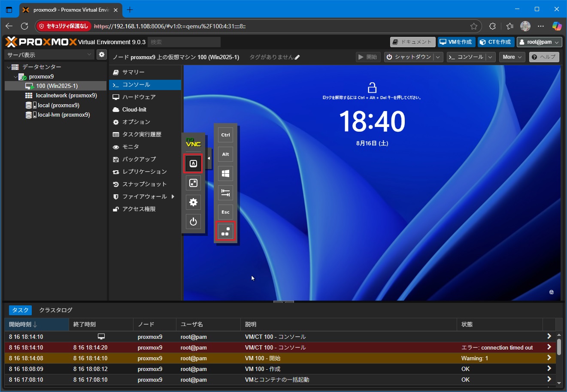Switch to the クラスタログ tab
The image size is (567, 392).
click(56, 310)
